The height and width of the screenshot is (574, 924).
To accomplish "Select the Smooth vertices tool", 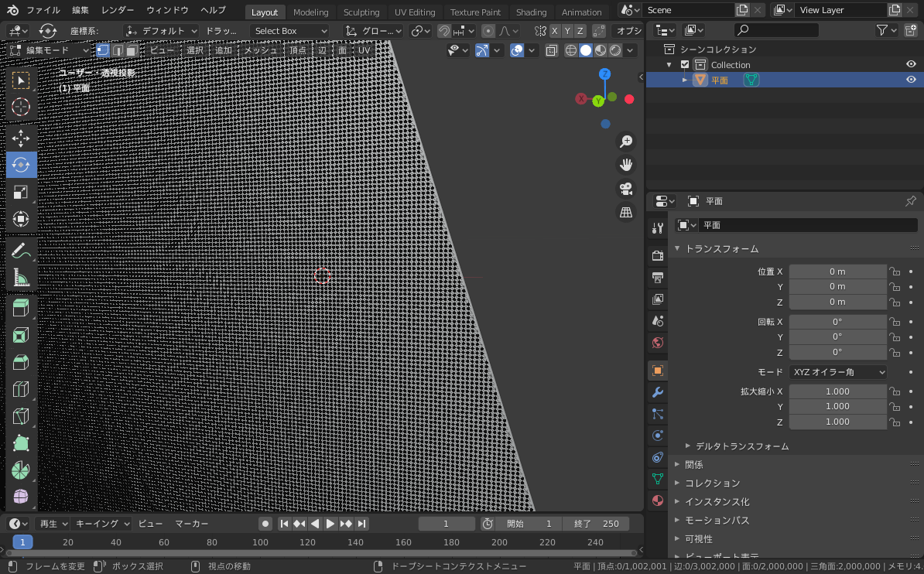I will [21, 497].
